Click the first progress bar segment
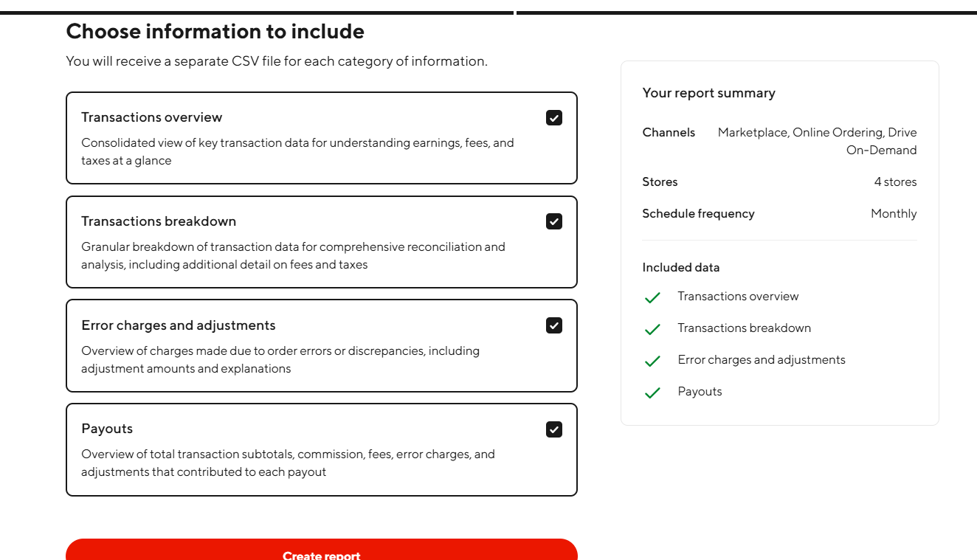The height and width of the screenshot is (560, 977). click(257, 13)
